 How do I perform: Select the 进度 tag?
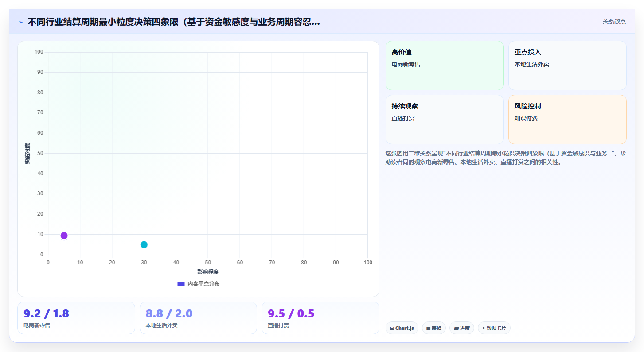pos(462,328)
